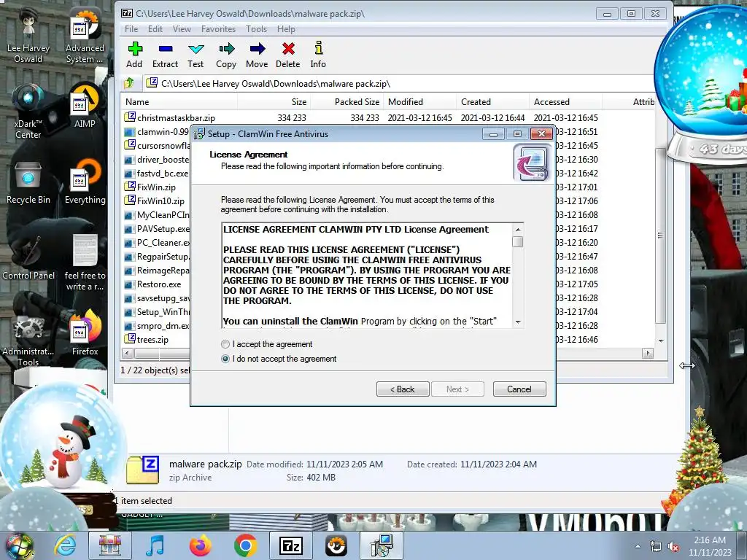Select the 'feel free to write a r...' text file icon
This screenshot has width=747, height=560.
tap(85, 262)
